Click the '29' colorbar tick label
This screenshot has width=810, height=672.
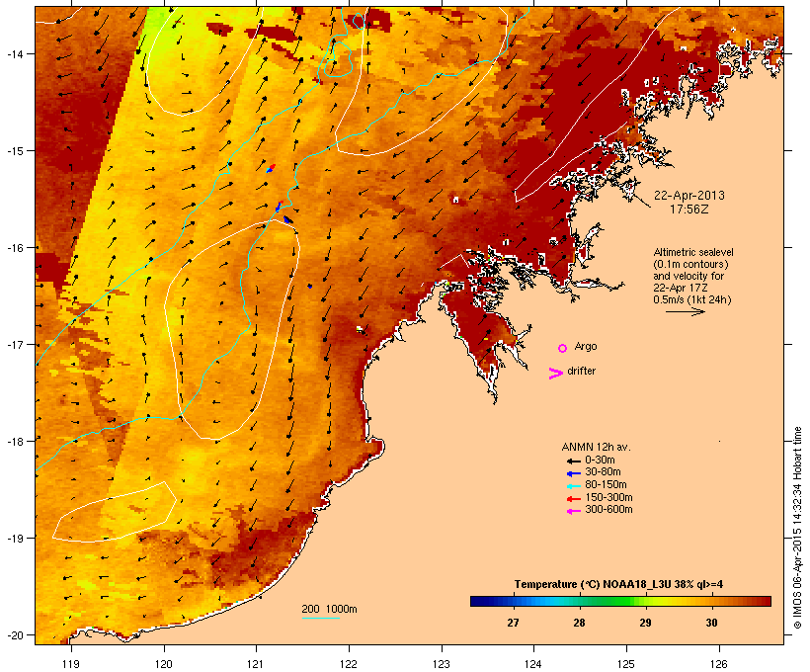[x=645, y=623]
